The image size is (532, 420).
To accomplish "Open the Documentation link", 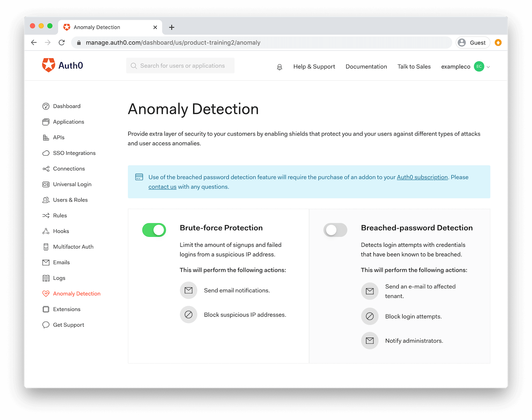I will tap(366, 67).
